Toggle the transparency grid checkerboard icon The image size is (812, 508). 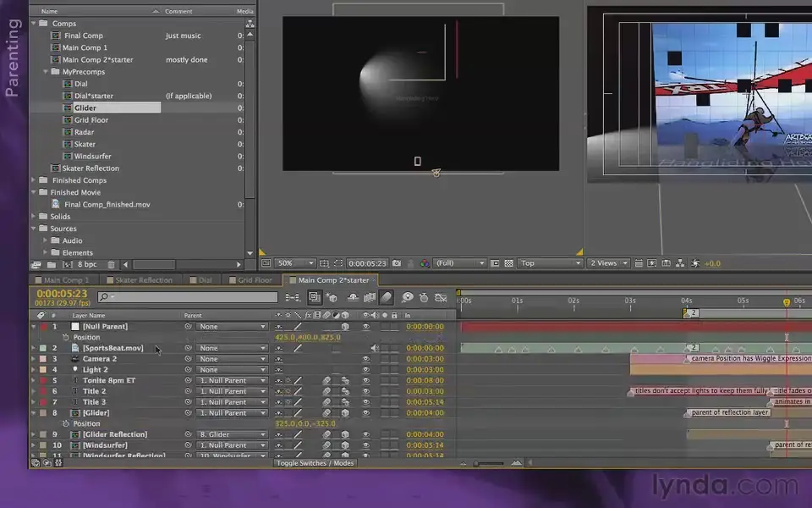(x=508, y=262)
